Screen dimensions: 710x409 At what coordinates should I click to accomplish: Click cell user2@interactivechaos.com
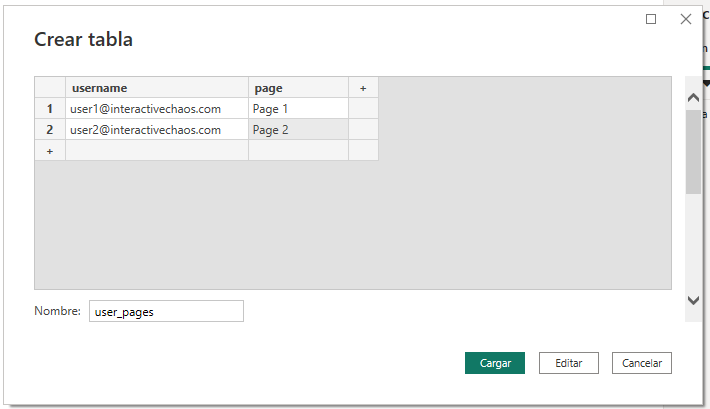(x=157, y=129)
